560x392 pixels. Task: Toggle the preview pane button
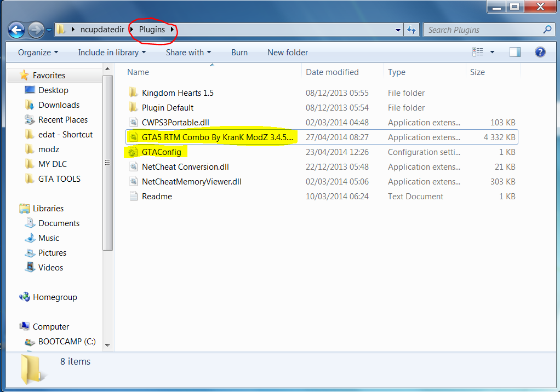[515, 52]
